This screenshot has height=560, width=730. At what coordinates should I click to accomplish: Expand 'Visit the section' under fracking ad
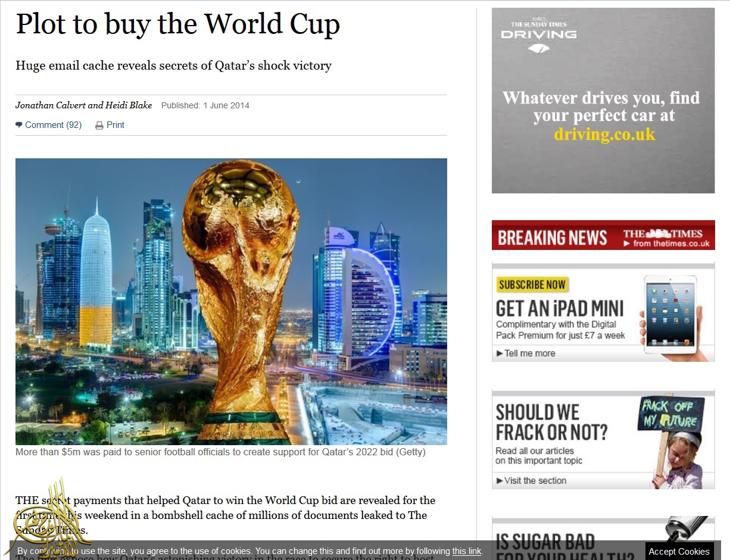click(x=531, y=481)
